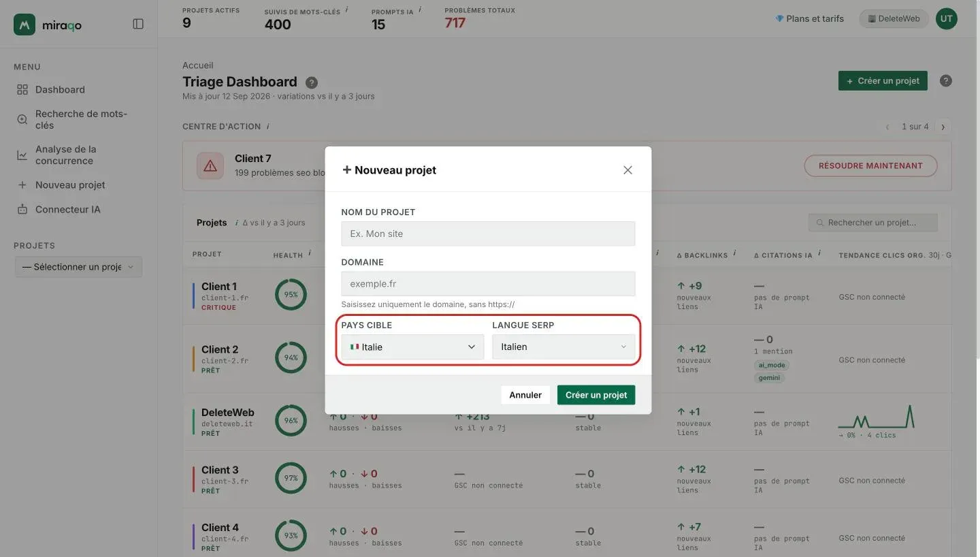Open help icon next to Triage Dashboard title
Screen dimensions: 980x557
click(x=312, y=82)
